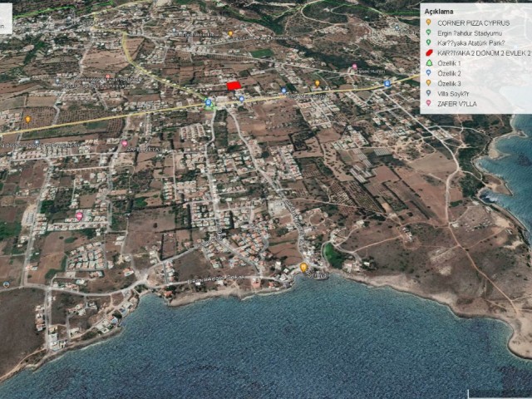The image size is (532, 399).
Task: Select Kar??yaka Atatürk Park? legend entry
Action: [x=471, y=43]
